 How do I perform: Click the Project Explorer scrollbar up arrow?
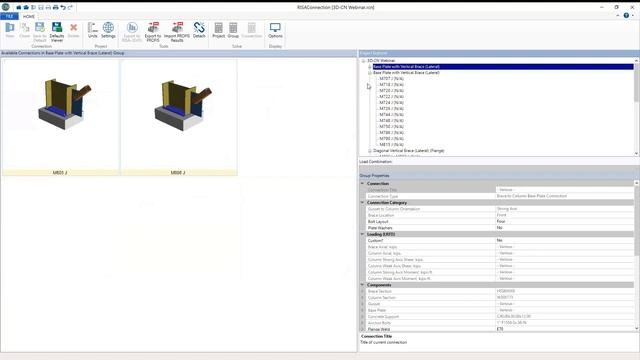636,60
